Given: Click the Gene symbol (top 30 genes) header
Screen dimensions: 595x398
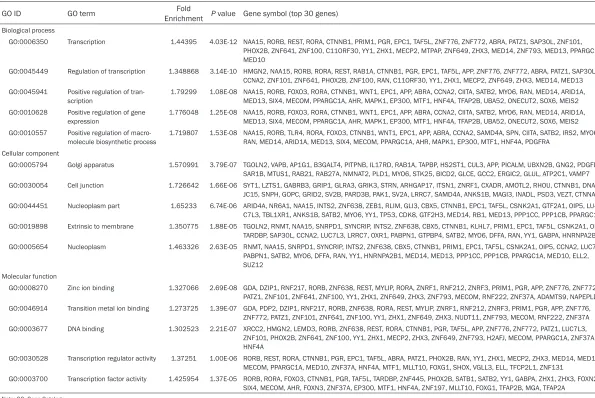Looking at the screenshot, I should (290, 14).
